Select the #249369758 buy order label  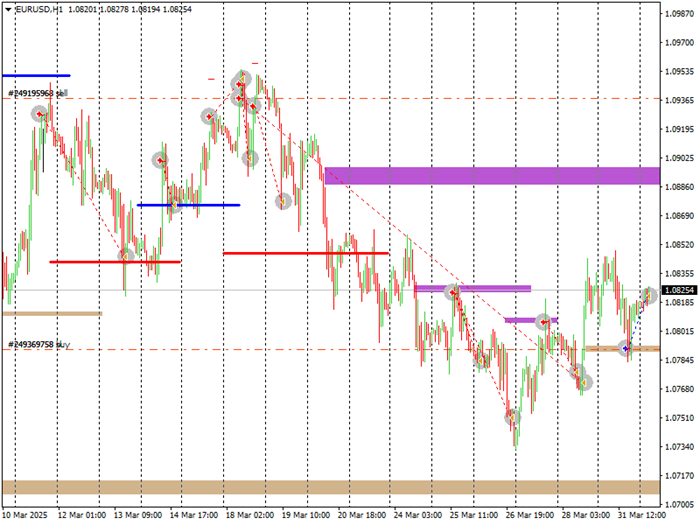pos(38,344)
